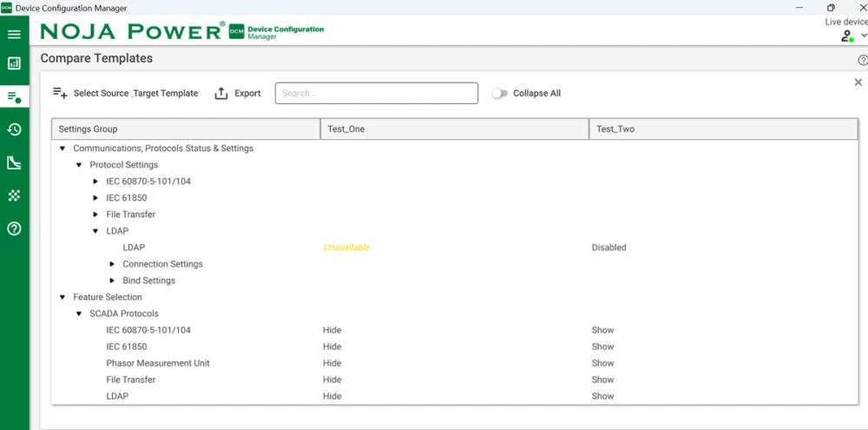
Task: Click the DCM logo badge in header
Action: [x=236, y=31]
